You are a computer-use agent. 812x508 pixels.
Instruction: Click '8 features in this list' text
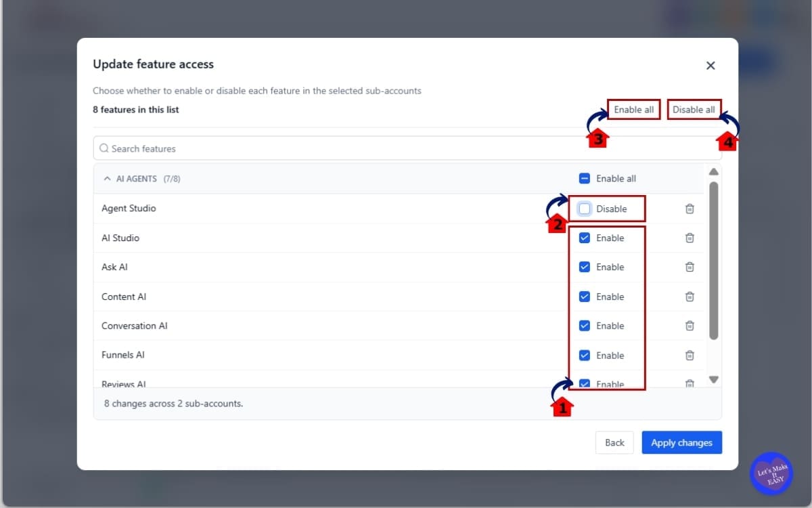pos(136,110)
